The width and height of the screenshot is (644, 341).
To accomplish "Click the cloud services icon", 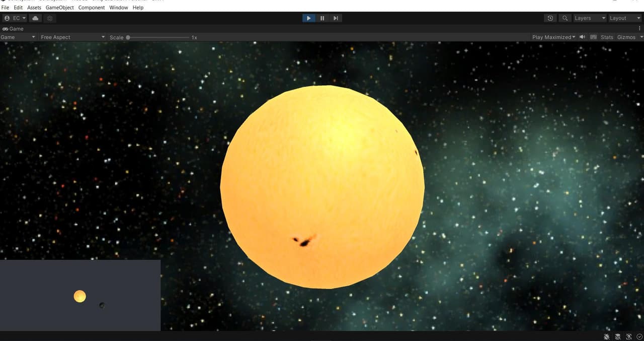I will [35, 18].
